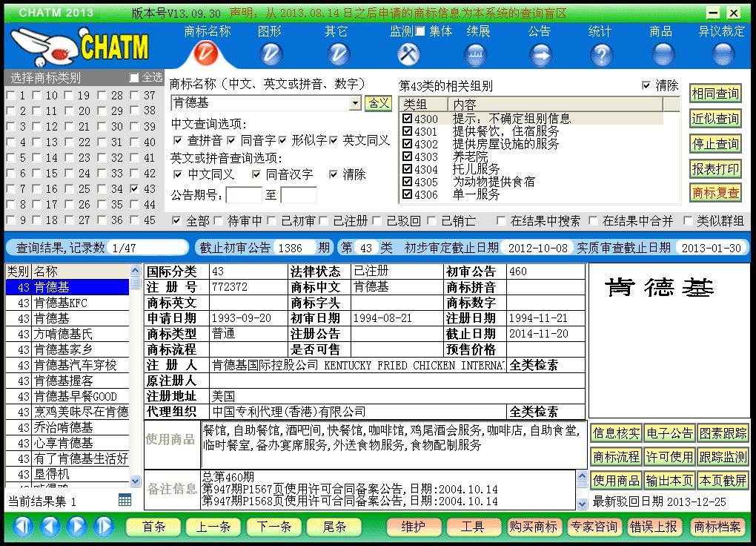
Task: Click the 图素跟踪 button
Action: tap(723, 433)
